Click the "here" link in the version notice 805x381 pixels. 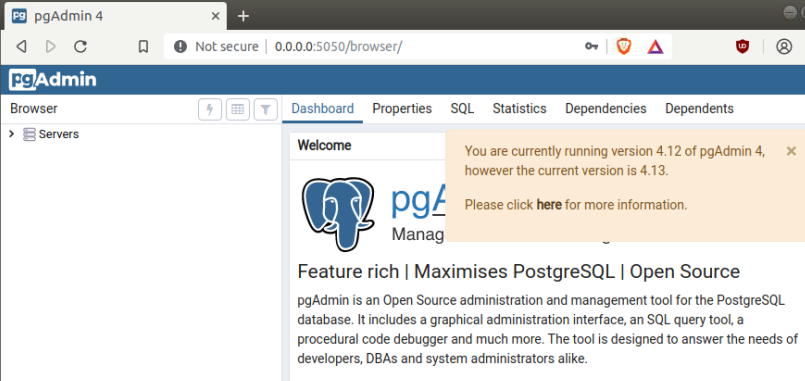click(549, 205)
